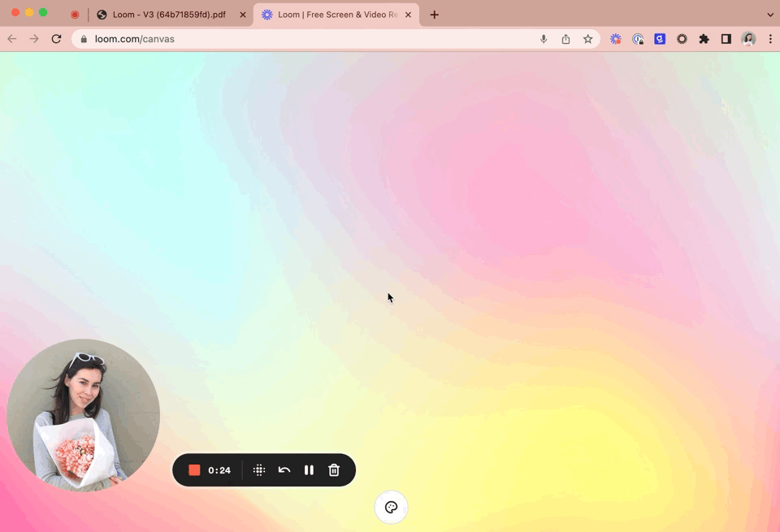Bookmark the page with the star icon
The width and height of the screenshot is (780, 532).
(x=587, y=38)
